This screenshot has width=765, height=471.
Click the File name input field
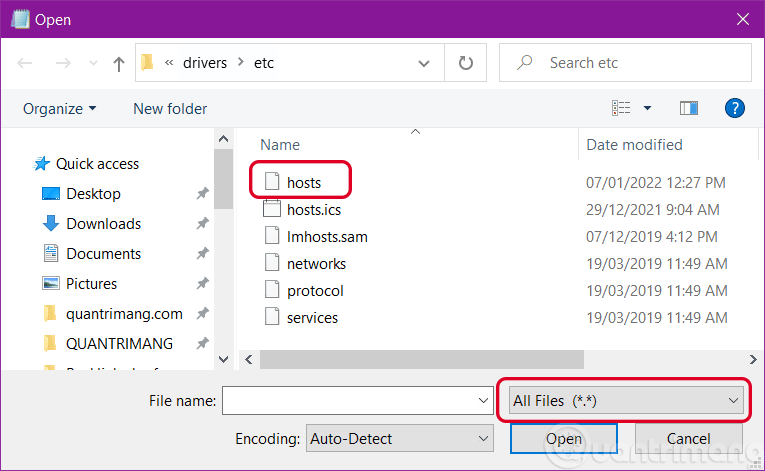pos(349,401)
